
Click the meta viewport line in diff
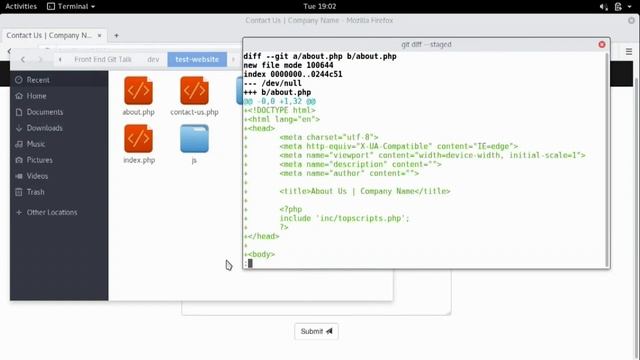point(433,155)
